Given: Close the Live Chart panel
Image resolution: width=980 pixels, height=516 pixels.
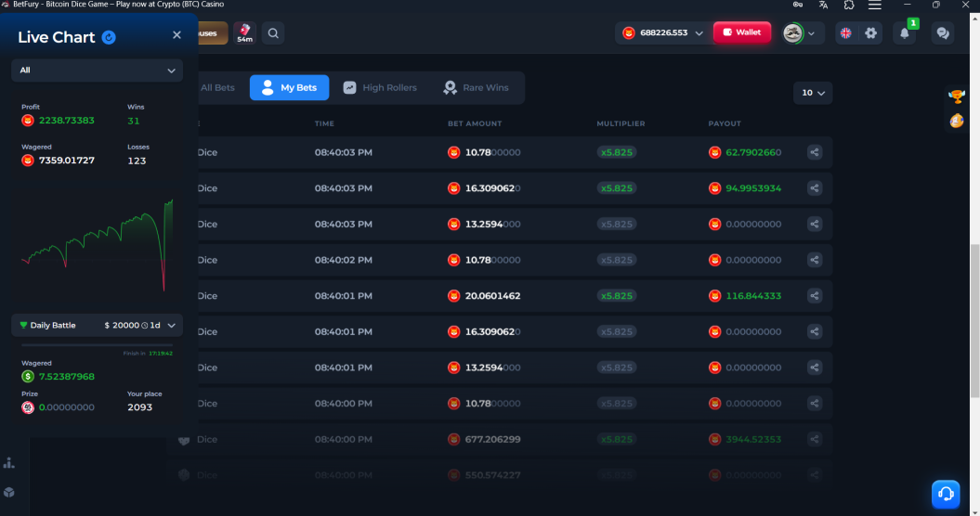Looking at the screenshot, I should click(x=176, y=35).
